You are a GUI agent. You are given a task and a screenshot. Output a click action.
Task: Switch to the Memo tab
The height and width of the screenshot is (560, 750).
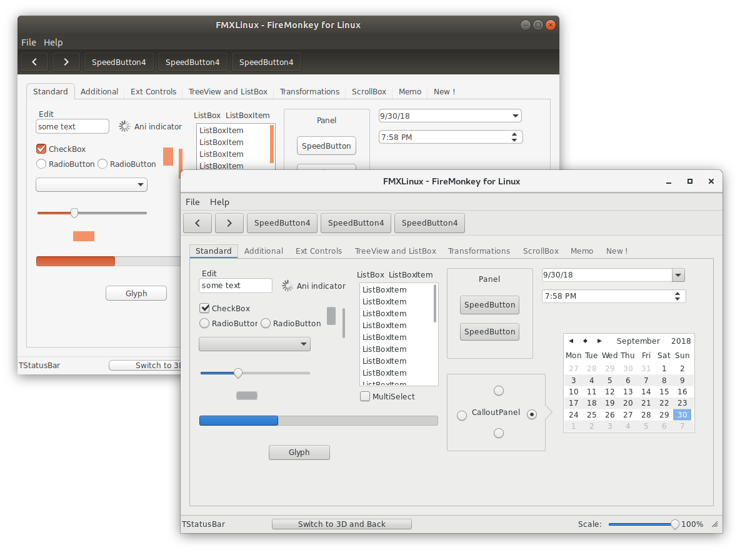pos(582,251)
